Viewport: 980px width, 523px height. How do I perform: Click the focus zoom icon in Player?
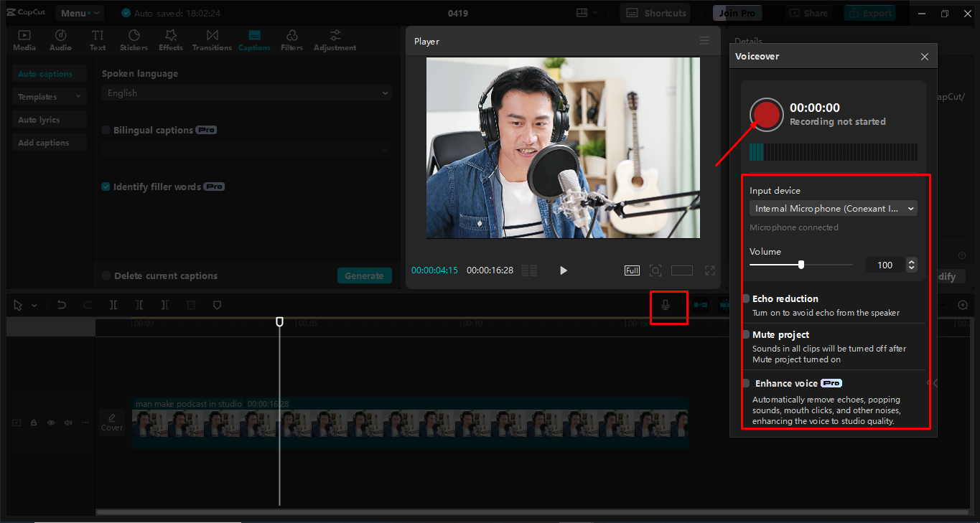pyautogui.click(x=655, y=270)
